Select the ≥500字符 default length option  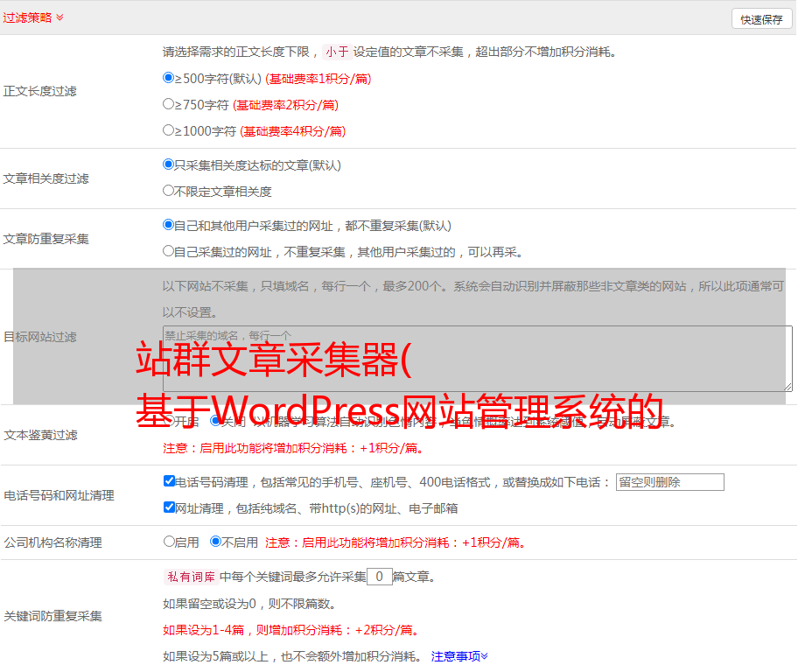[168, 78]
